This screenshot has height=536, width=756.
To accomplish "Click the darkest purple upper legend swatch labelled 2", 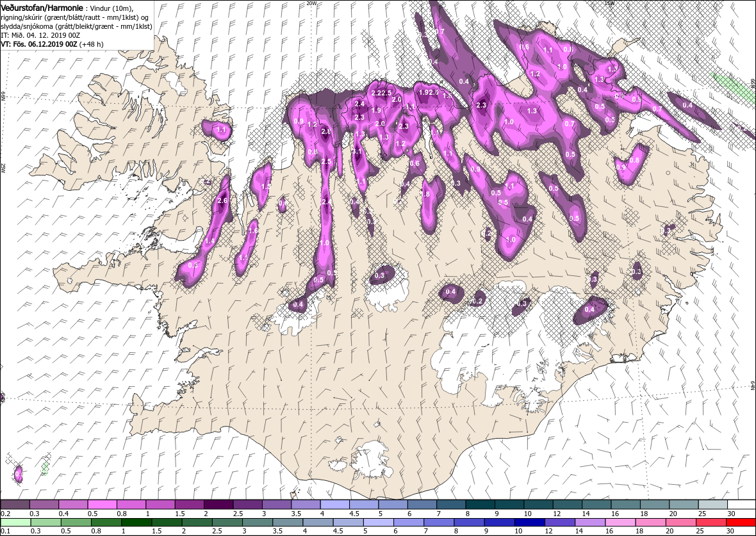I will click(x=218, y=504).
